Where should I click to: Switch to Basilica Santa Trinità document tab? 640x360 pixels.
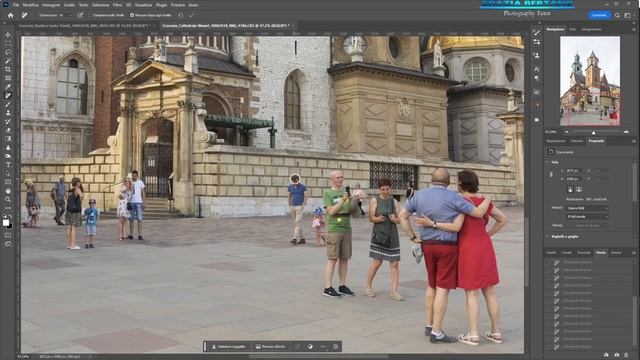[x=84, y=26]
